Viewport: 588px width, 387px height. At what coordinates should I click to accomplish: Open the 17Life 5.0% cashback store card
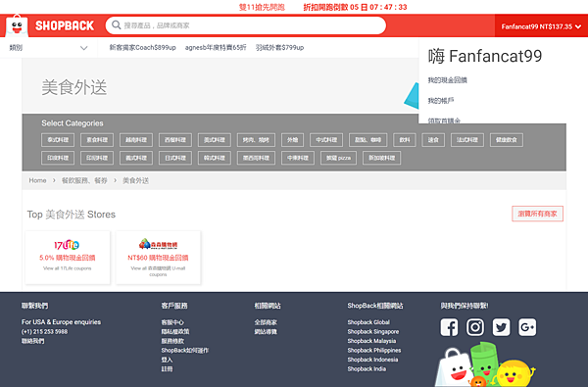click(x=68, y=258)
